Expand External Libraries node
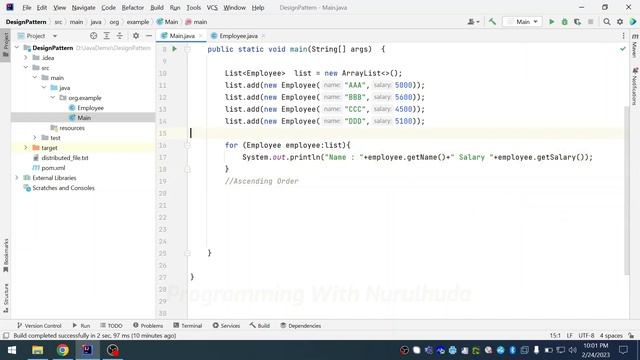The image size is (640, 360). (x=17, y=178)
